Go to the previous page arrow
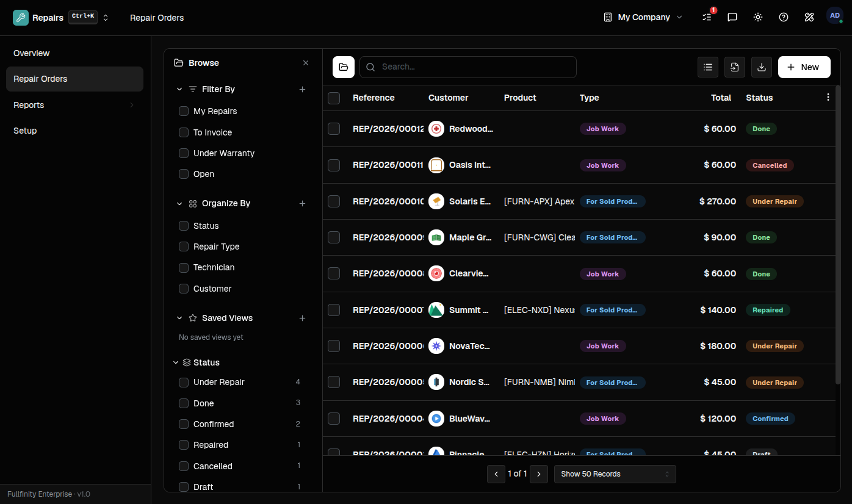Screen dimensions: 852x504 click(496, 474)
